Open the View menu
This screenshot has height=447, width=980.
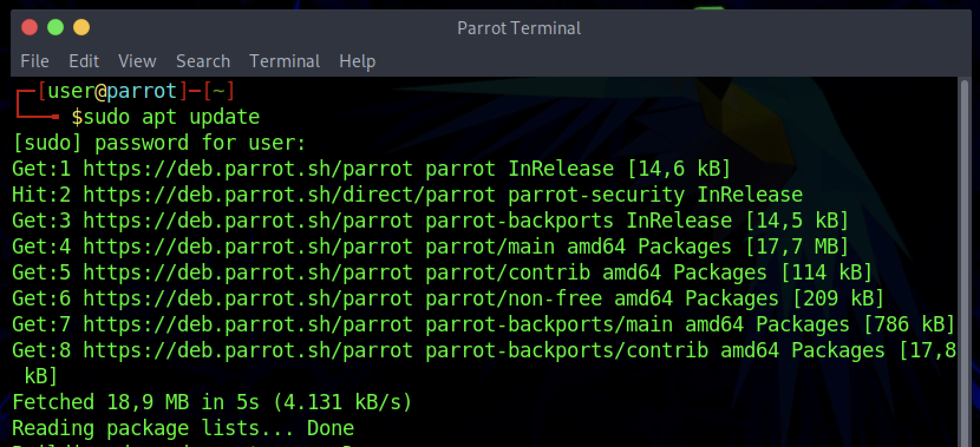[137, 61]
